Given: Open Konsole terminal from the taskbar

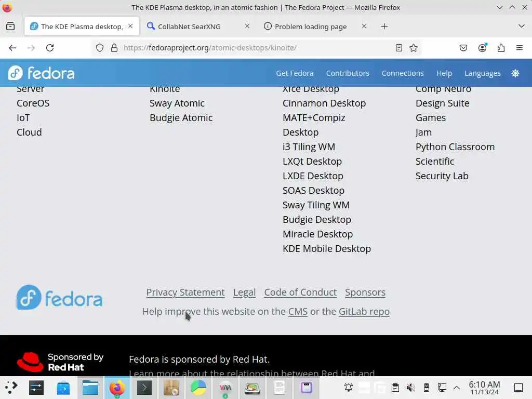Looking at the screenshot, I should (x=144, y=388).
